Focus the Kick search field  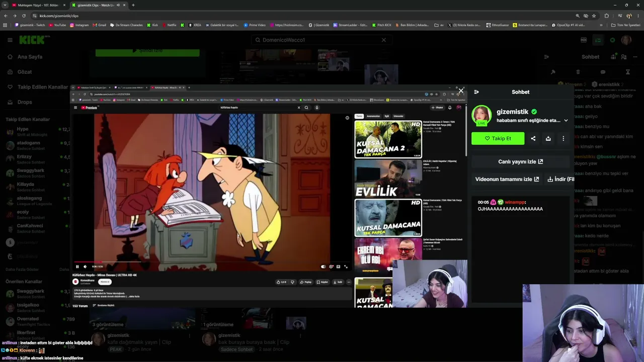pyautogui.click(x=321, y=40)
